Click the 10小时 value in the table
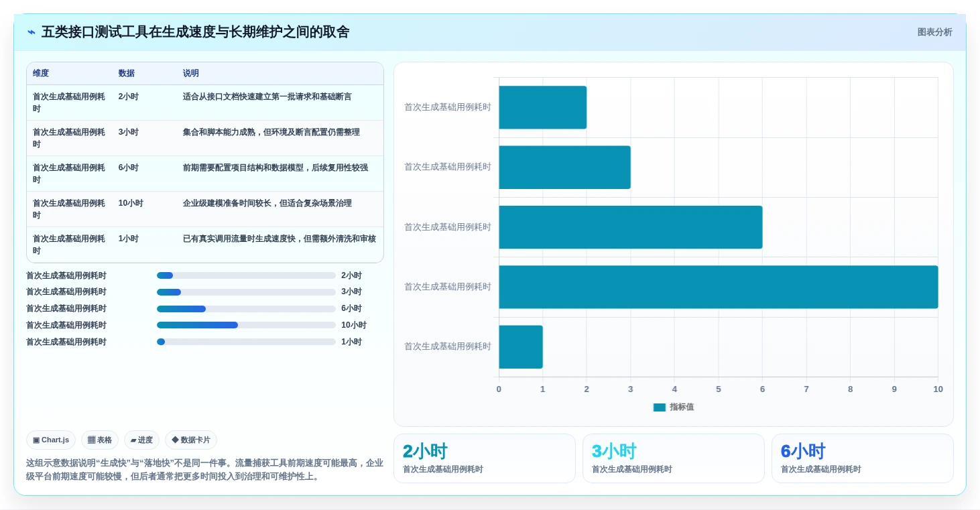The image size is (980, 510). pos(131,203)
